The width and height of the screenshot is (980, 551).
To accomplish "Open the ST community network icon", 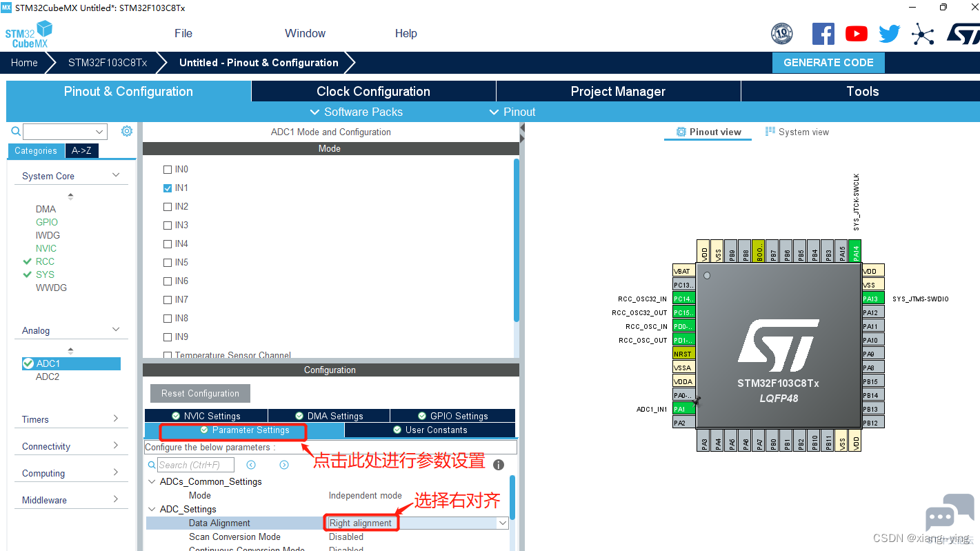I will [923, 33].
